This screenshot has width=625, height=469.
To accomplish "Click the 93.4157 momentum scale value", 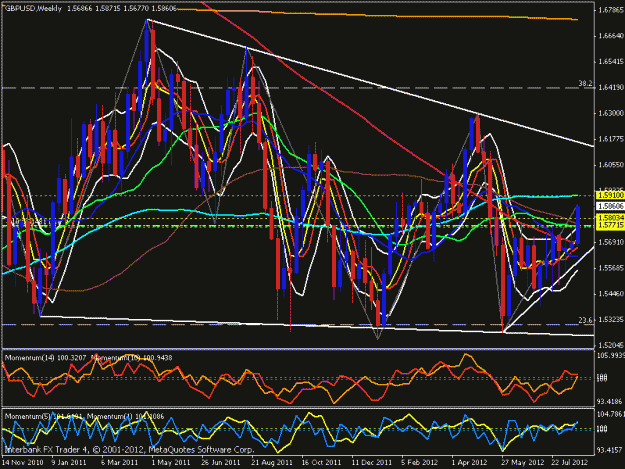I will click(611, 450).
